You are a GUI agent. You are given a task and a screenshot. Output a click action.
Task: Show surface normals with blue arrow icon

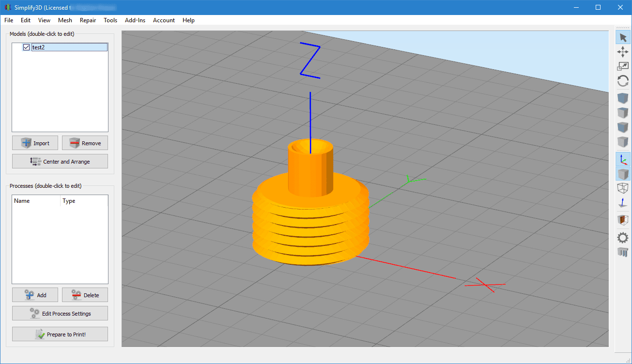point(623,204)
